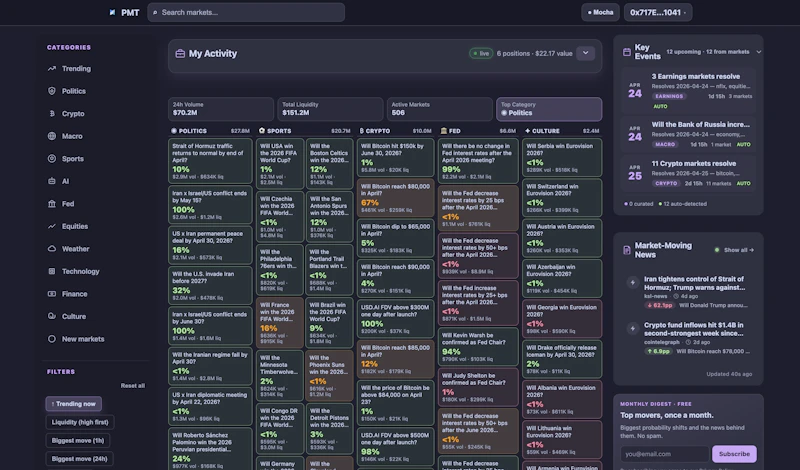This screenshot has height=470, width=800.
Task: Toggle the Trending now filter
Action: click(73, 404)
